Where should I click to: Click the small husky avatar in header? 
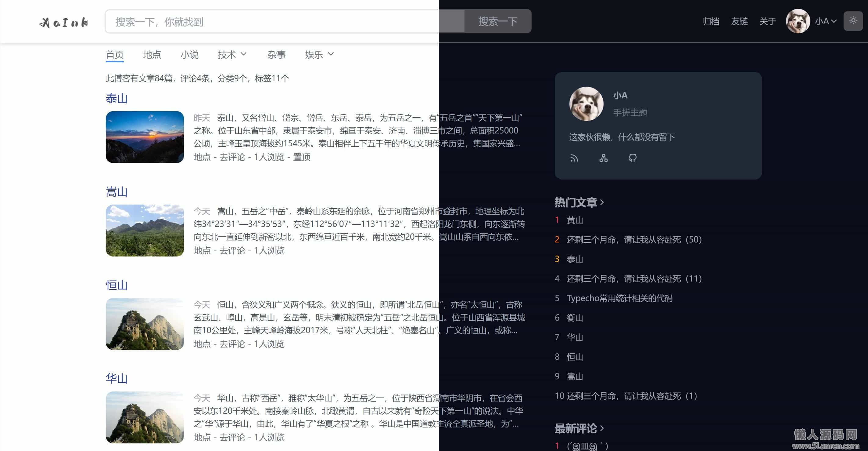pyautogui.click(x=798, y=21)
